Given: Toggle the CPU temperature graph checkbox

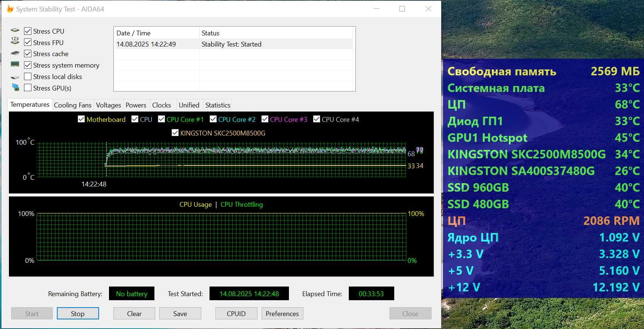Looking at the screenshot, I should 135,119.
